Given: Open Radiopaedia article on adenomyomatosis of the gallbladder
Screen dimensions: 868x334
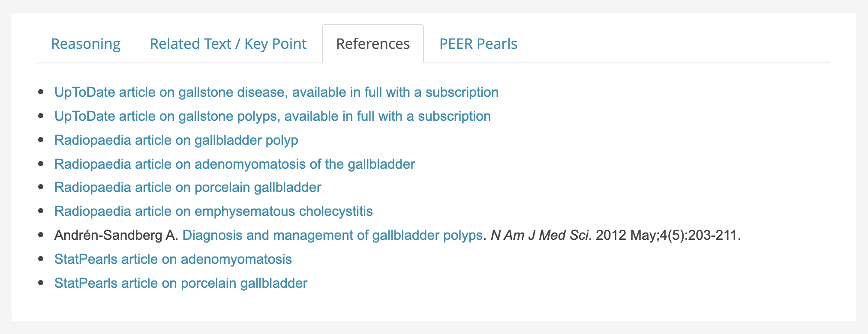Looking at the screenshot, I should 234,164.
